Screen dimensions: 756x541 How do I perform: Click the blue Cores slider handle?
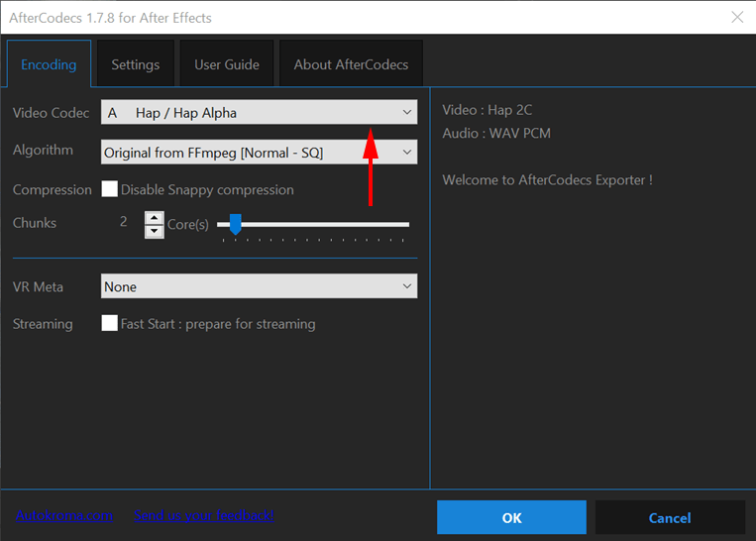[235, 225]
